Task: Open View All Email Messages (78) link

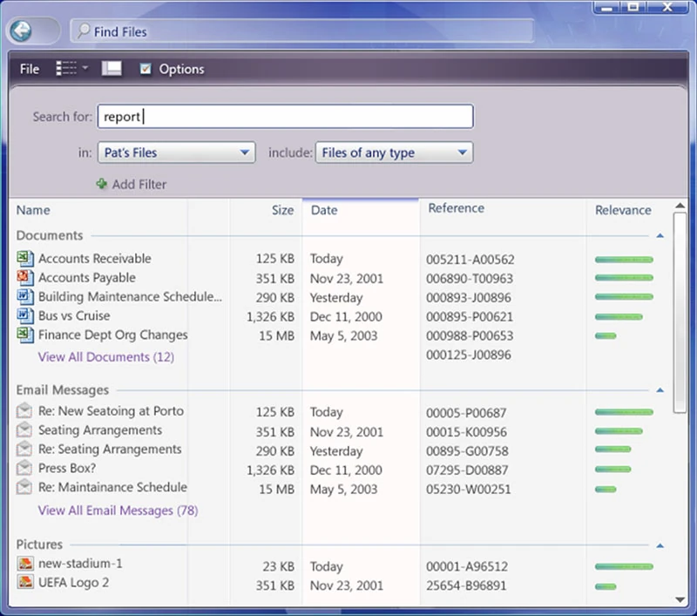Action: pos(118,511)
